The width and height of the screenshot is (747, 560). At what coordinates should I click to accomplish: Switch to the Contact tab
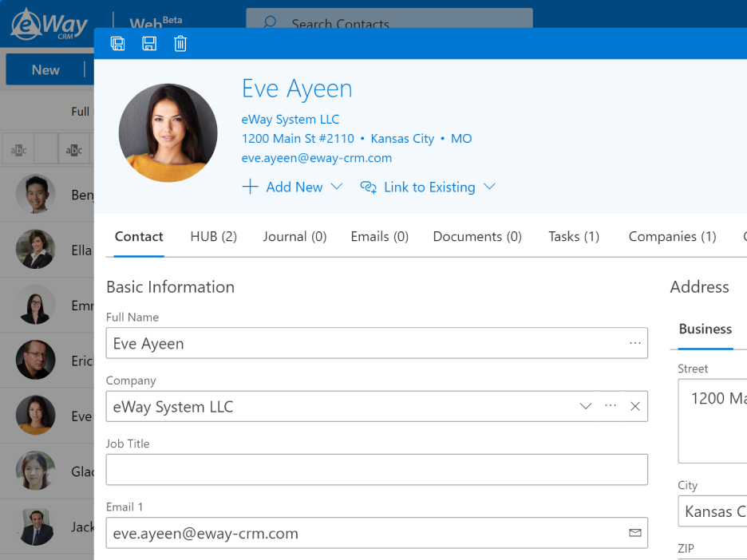(139, 237)
